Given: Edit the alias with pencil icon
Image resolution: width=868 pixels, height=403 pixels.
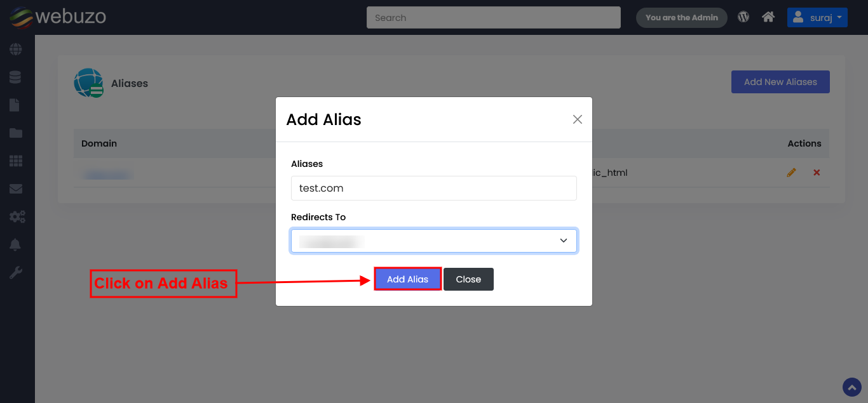Looking at the screenshot, I should (x=791, y=173).
